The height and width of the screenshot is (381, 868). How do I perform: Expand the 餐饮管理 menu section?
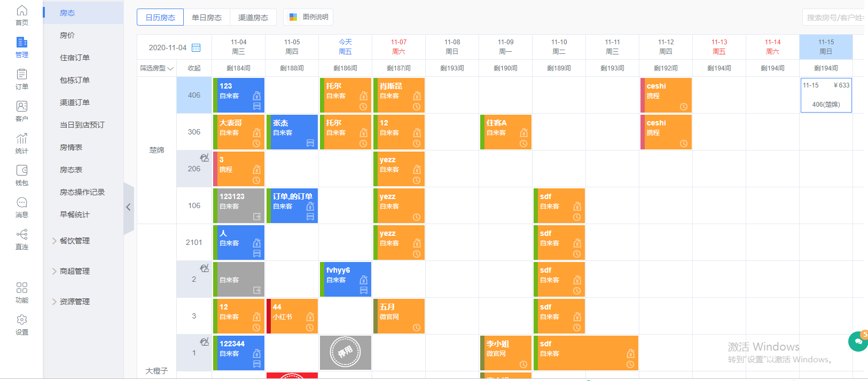(x=74, y=241)
